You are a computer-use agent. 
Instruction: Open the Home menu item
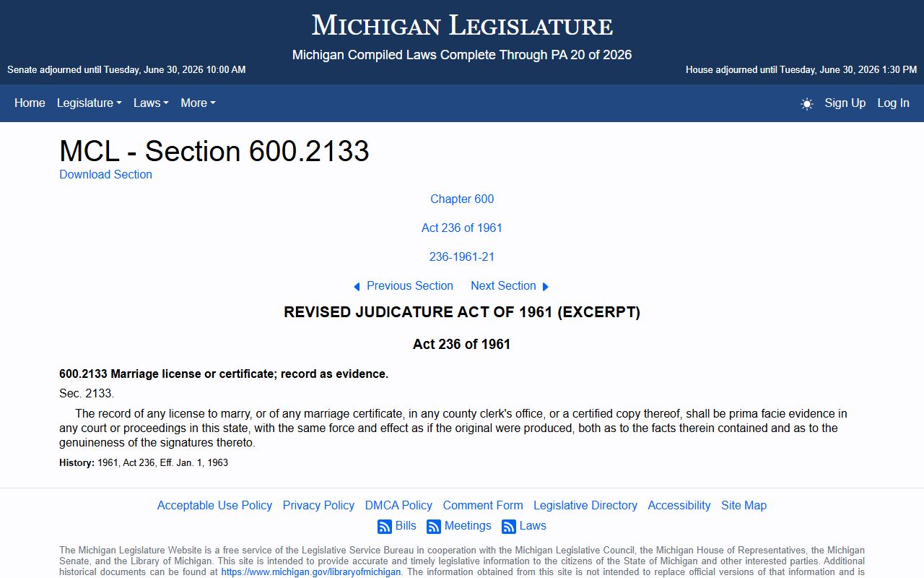click(30, 103)
